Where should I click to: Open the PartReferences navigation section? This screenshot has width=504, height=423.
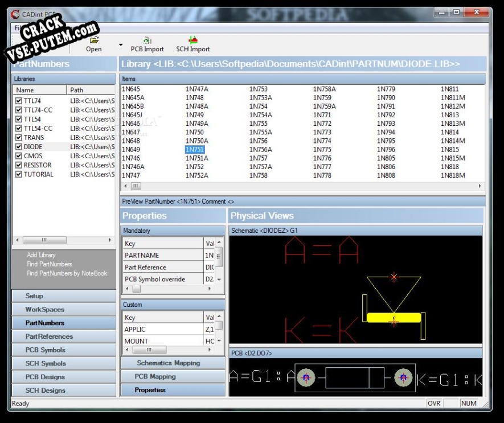coord(64,336)
